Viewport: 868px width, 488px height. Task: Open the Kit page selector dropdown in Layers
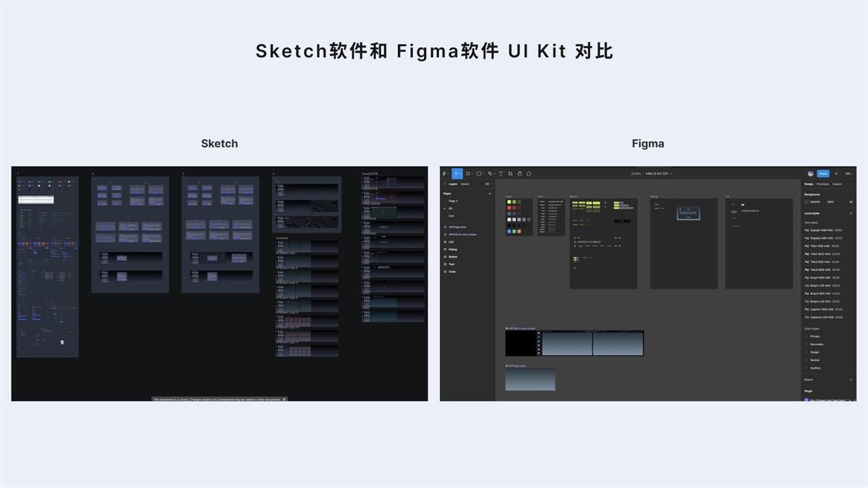[488, 184]
